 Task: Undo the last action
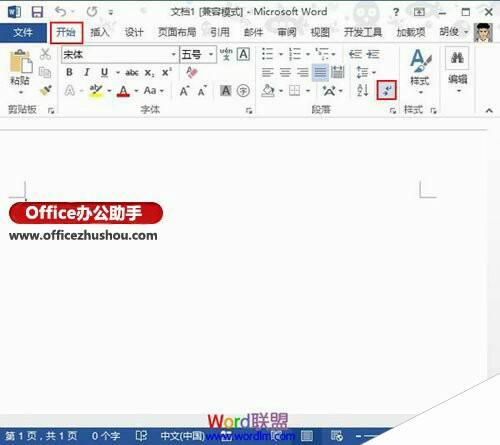coord(60,12)
